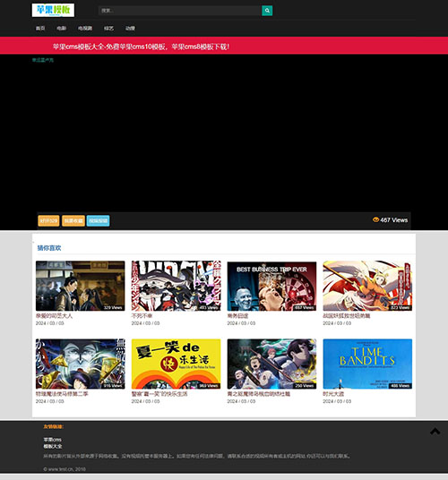Click the green magnifier search button

(267, 11)
